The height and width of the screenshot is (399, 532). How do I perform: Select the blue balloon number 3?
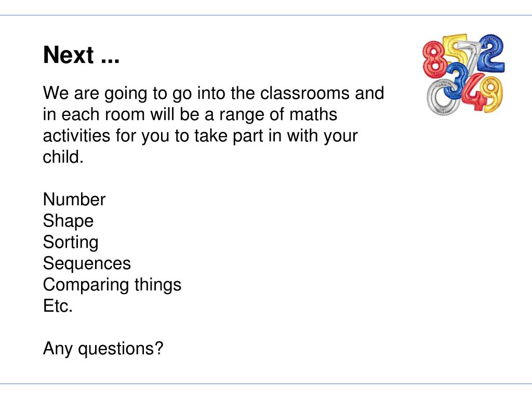(x=455, y=81)
